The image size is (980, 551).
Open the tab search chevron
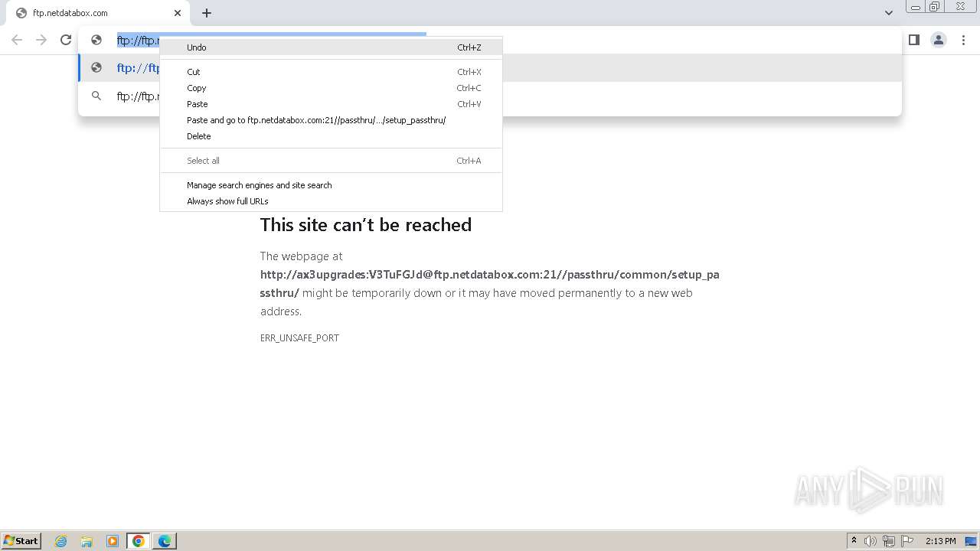point(889,13)
